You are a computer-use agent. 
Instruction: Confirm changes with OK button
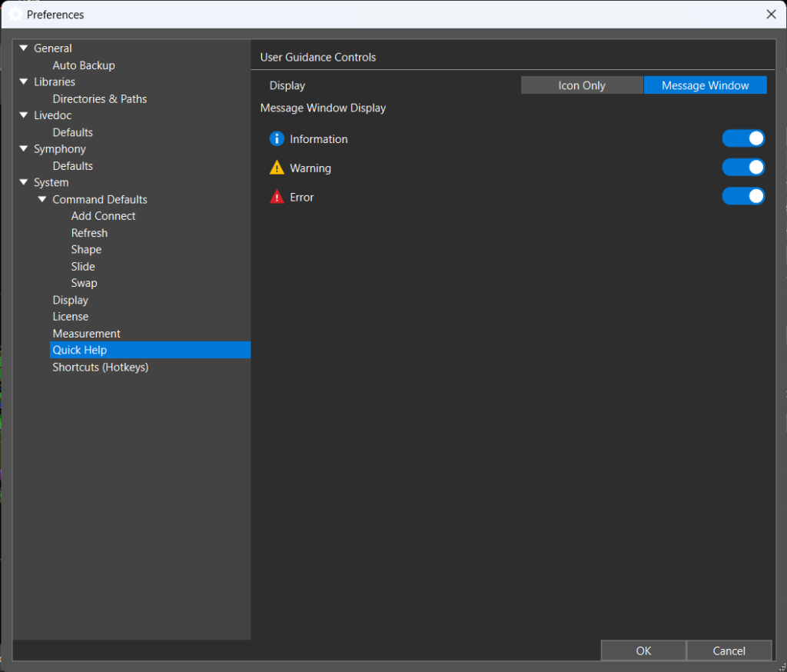[x=643, y=651]
